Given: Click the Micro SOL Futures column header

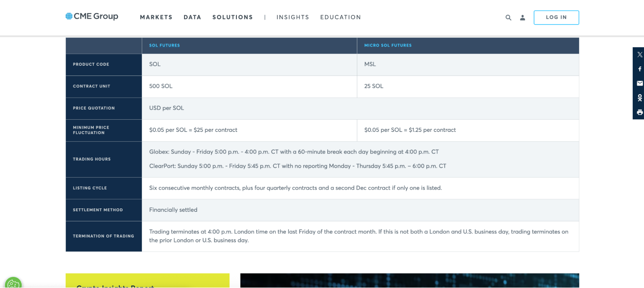Looking at the screenshot, I should click(388, 45).
